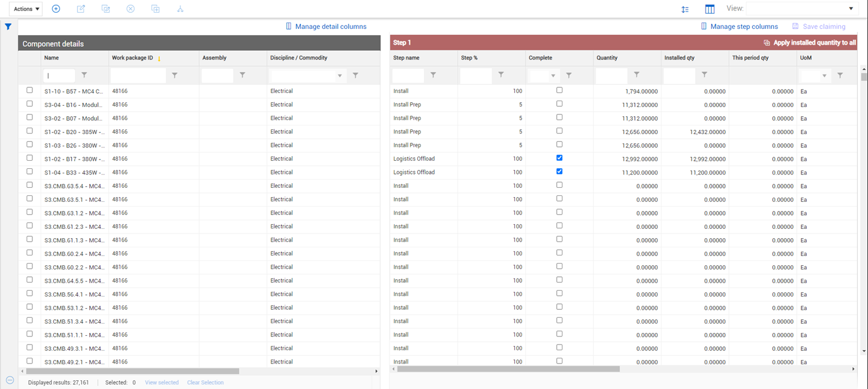Click the Assembly column header

click(x=214, y=58)
